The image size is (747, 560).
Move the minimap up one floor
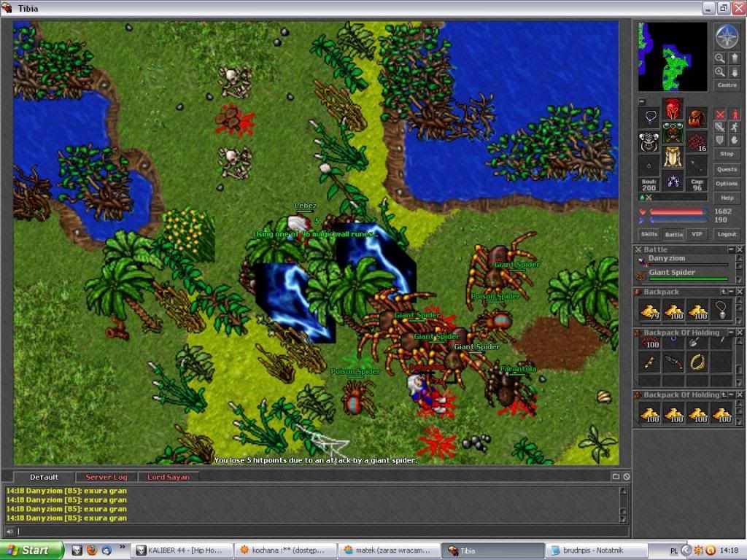pyautogui.click(x=735, y=58)
